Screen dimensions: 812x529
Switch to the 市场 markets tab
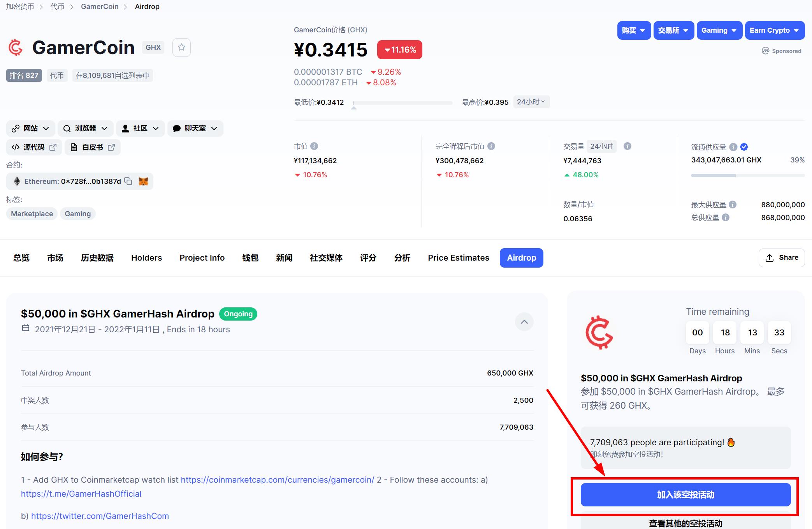[x=55, y=258]
